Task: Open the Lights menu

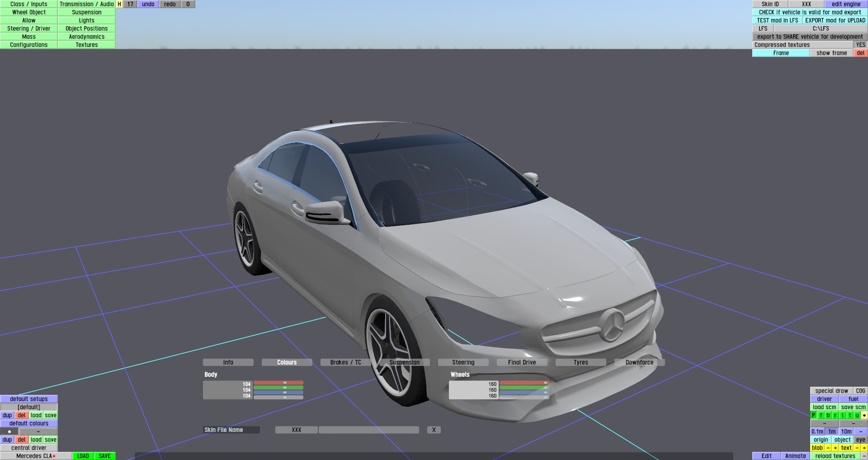Action: tap(87, 20)
